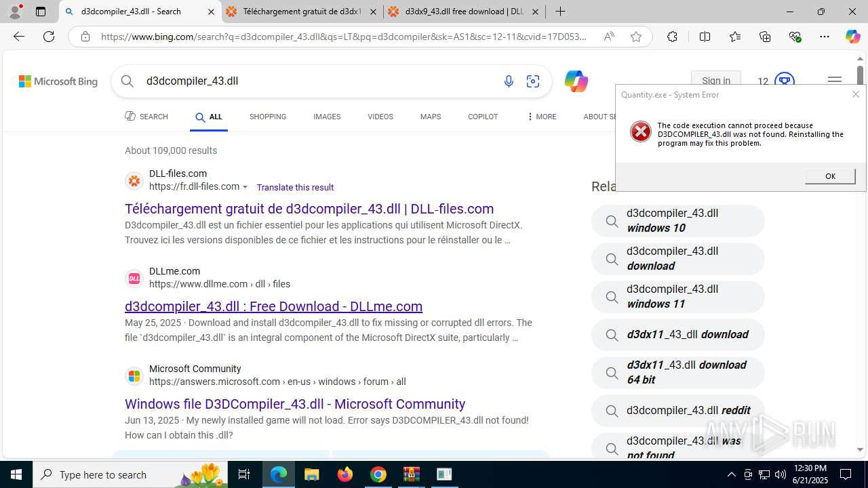Screen dimensions: 868x488
Task: Show hidden system tray icons chevron
Action: (731, 474)
